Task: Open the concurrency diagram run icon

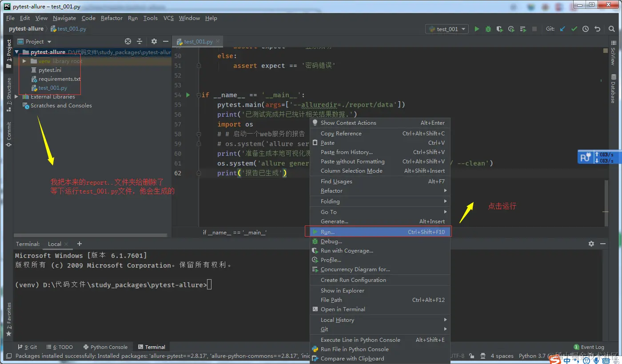Action: click(523, 29)
